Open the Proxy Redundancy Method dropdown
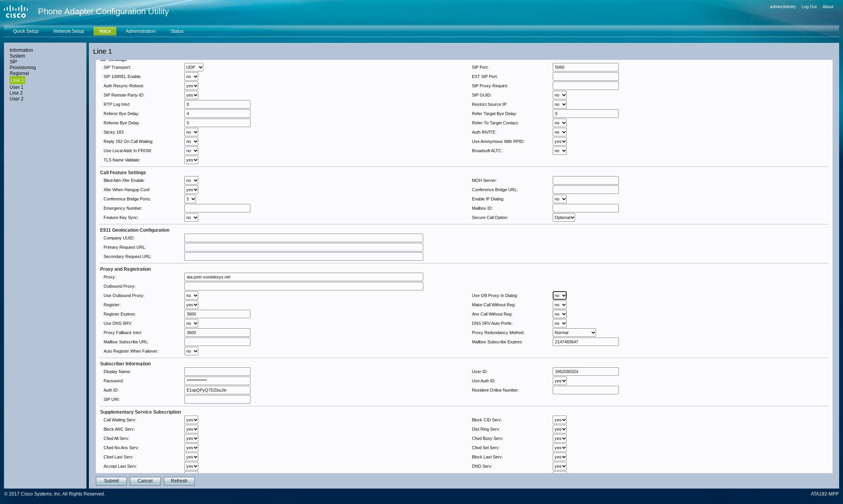Screen dimensions: 843x504 [x=574, y=333]
